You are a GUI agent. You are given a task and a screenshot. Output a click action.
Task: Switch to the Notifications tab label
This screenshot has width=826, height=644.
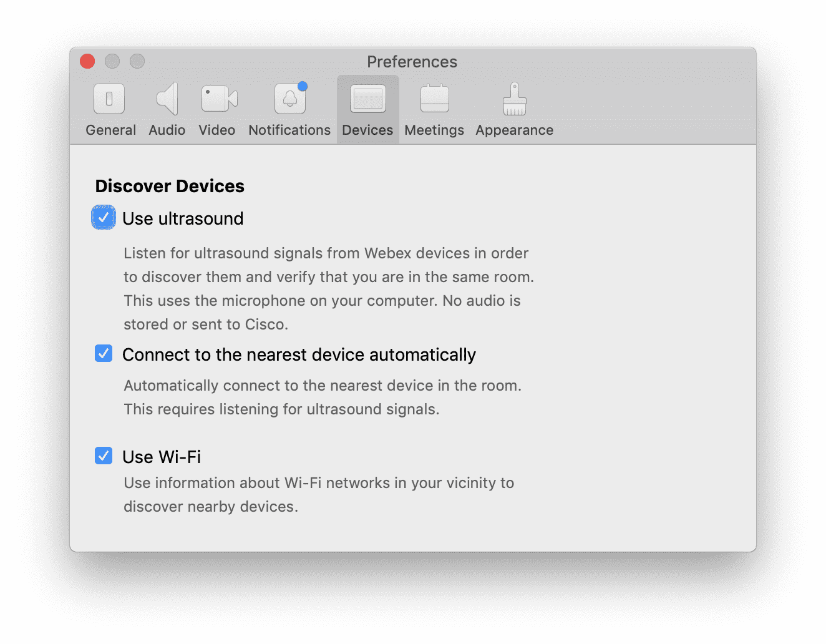(289, 130)
